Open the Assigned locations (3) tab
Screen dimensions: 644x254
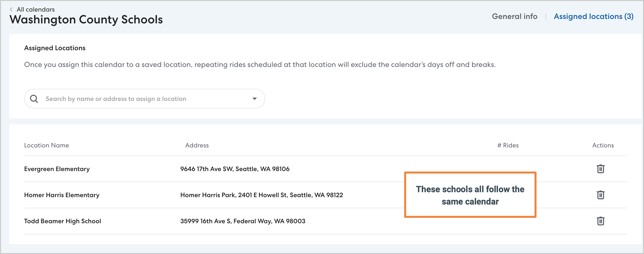[593, 16]
